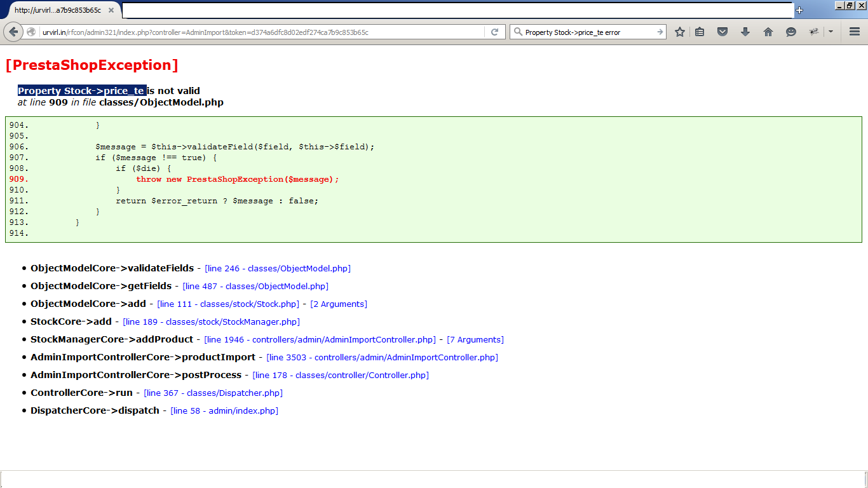Viewport: 868px width, 488px height.
Task: Restore down the browser window
Action: tap(850, 5)
